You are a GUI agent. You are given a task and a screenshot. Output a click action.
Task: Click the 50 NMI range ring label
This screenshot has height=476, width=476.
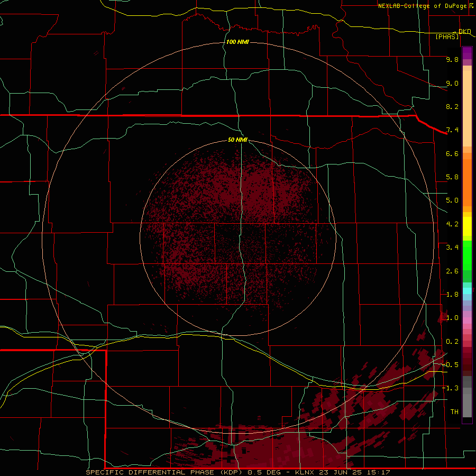(x=237, y=140)
